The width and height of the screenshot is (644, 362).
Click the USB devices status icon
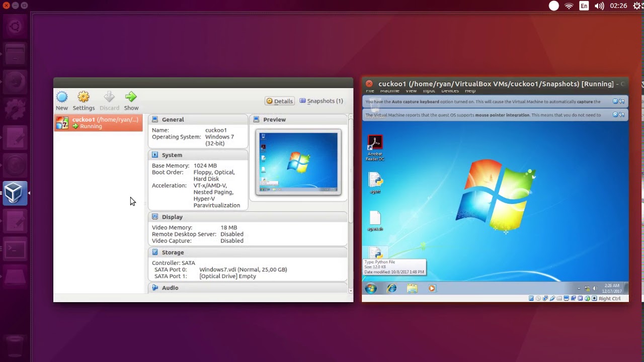pyautogui.click(x=552, y=298)
